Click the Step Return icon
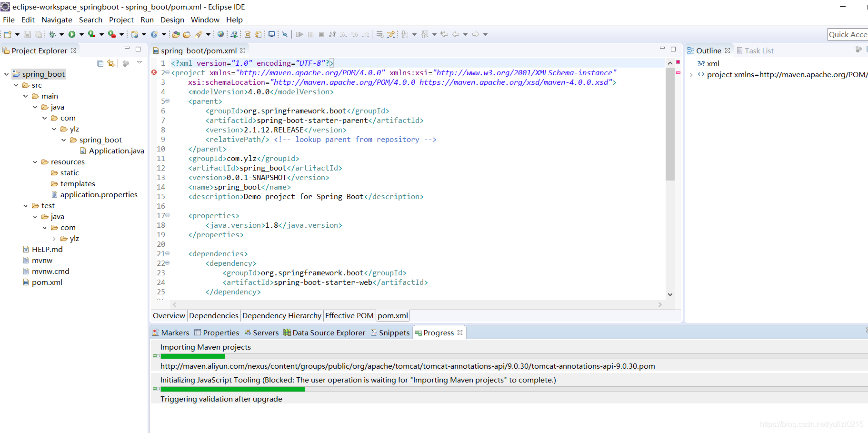Viewport: 868px width, 433px height. tap(366, 34)
